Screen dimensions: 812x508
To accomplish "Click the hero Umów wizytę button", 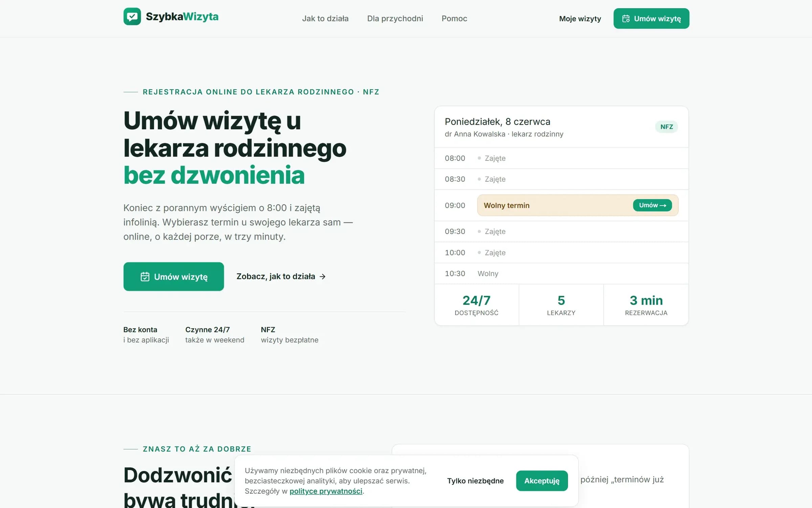I will tap(174, 277).
